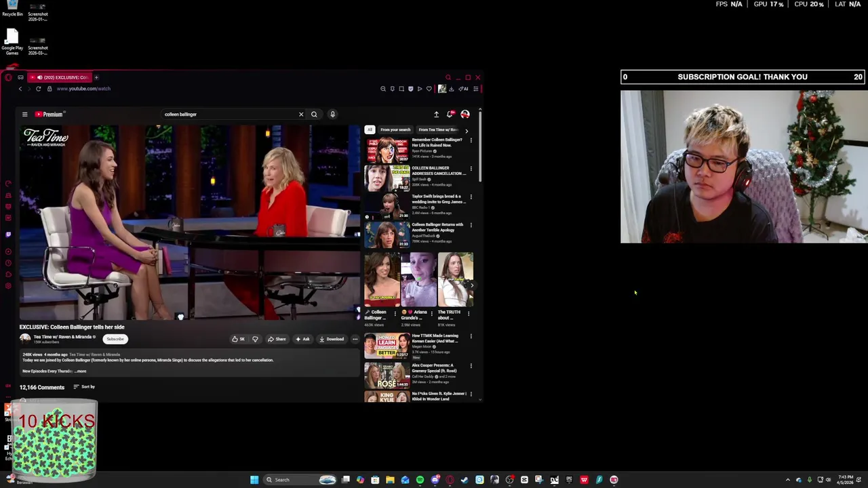The height and width of the screenshot is (488, 868).
Task: Expand description with ...more
Action: tap(81, 371)
